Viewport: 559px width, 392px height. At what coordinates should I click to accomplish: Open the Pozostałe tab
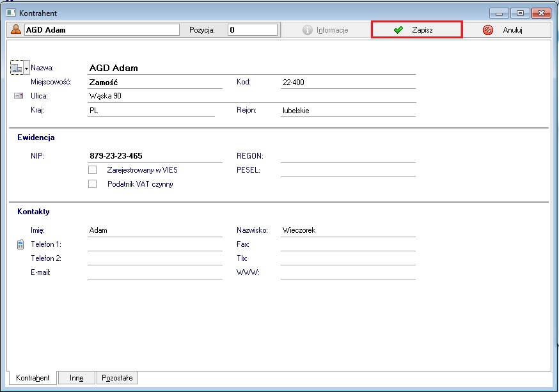[117, 378]
